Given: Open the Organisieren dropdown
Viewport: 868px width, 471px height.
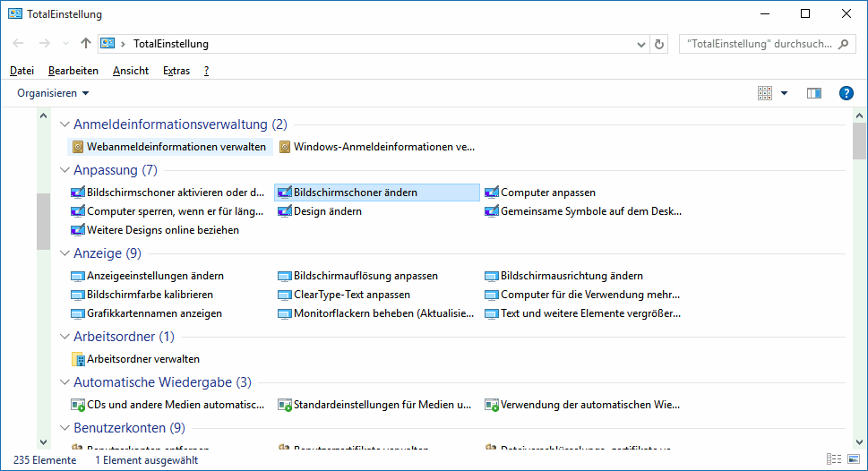Looking at the screenshot, I should (x=53, y=93).
